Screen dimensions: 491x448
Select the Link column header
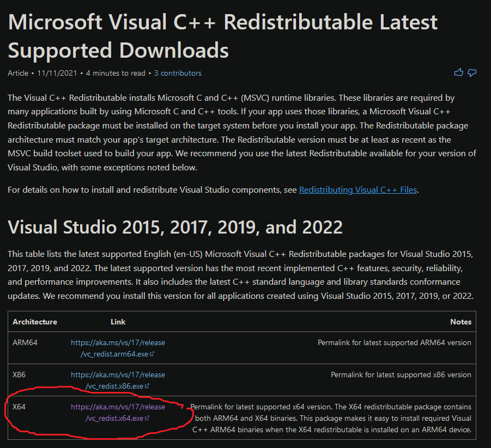[x=118, y=322]
